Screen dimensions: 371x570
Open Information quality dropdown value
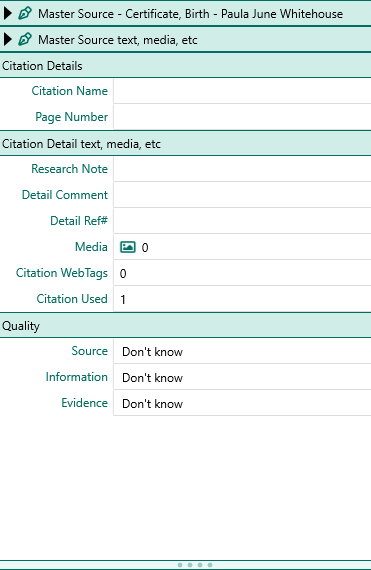(242, 377)
